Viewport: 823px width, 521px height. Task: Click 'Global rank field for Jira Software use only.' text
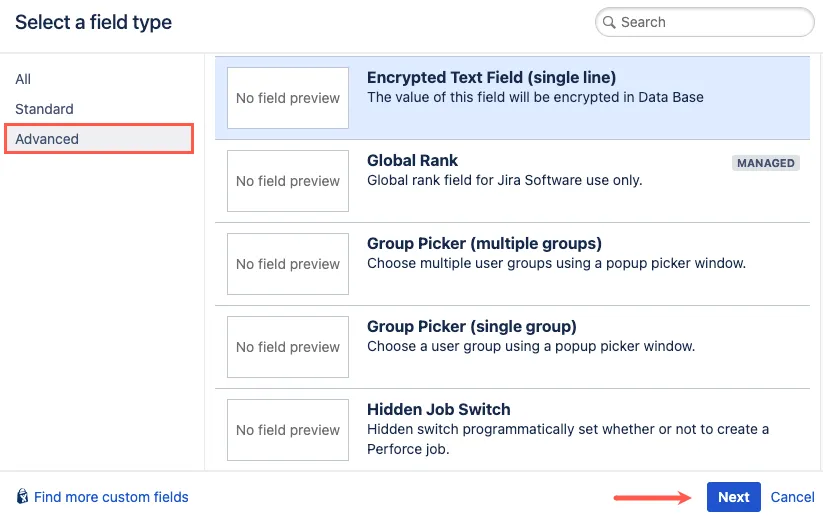[x=504, y=180]
